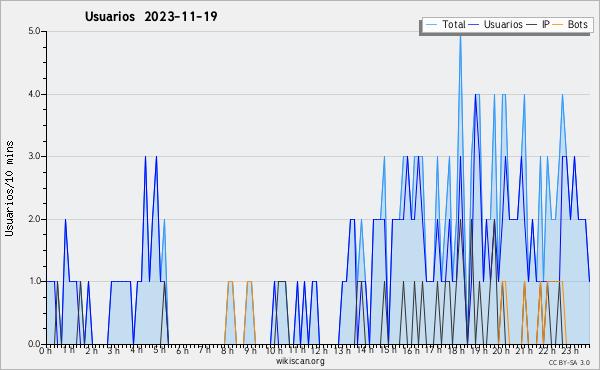Click the dark blue Usuarios legend line

(x=474, y=25)
